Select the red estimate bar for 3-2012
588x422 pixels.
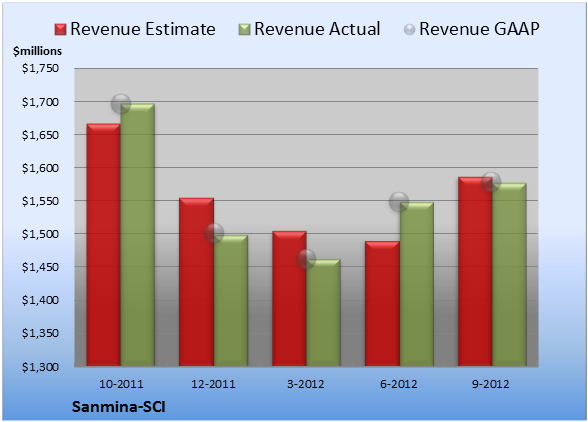pyautogui.click(x=289, y=298)
